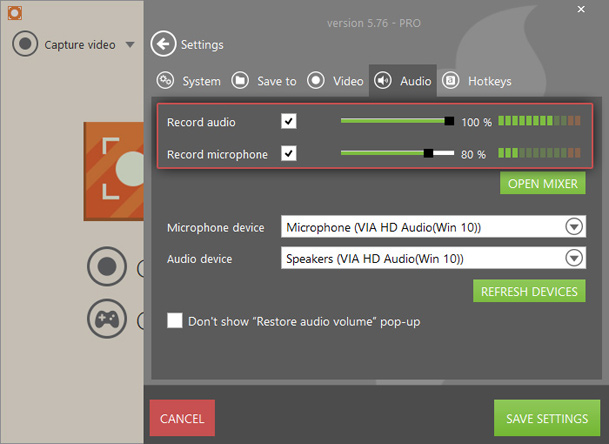Toggle the Record microphone checkbox
Image resolution: width=609 pixels, height=444 pixels.
click(x=289, y=154)
